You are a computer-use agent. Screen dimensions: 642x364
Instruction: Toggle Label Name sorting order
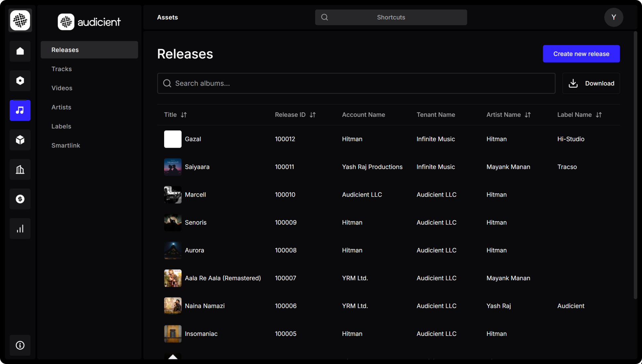click(599, 115)
